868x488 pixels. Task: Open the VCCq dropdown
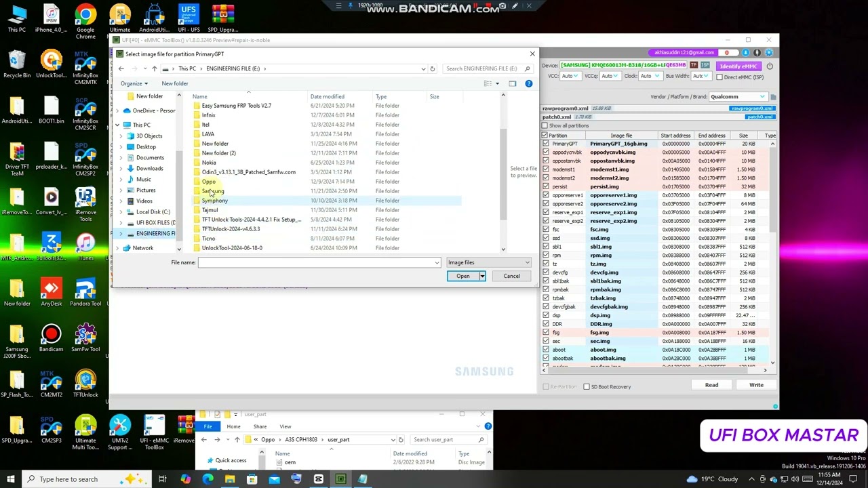[x=610, y=76]
